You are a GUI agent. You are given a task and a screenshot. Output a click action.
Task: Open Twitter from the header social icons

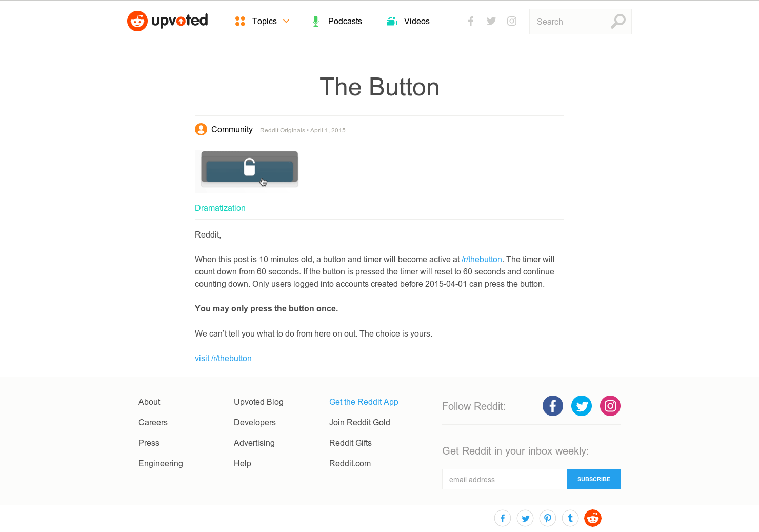click(491, 21)
